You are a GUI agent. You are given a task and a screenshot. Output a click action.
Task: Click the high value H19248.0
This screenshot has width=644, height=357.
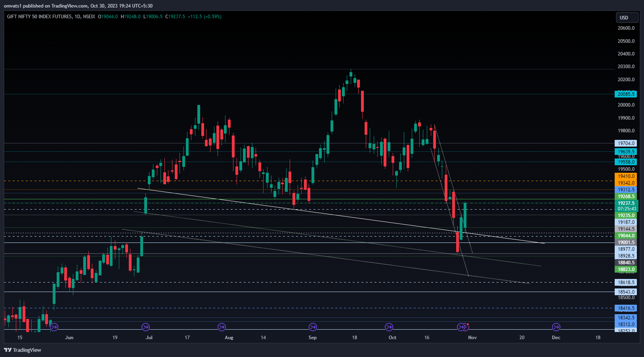click(131, 17)
